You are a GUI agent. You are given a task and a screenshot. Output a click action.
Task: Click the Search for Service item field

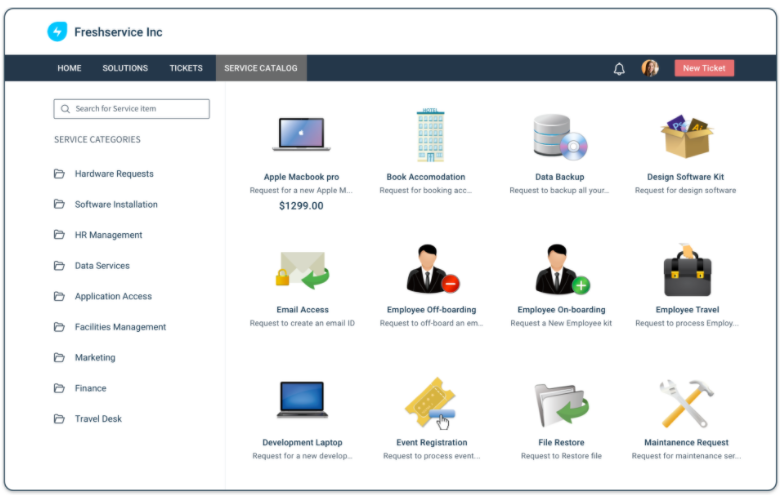[x=132, y=109]
